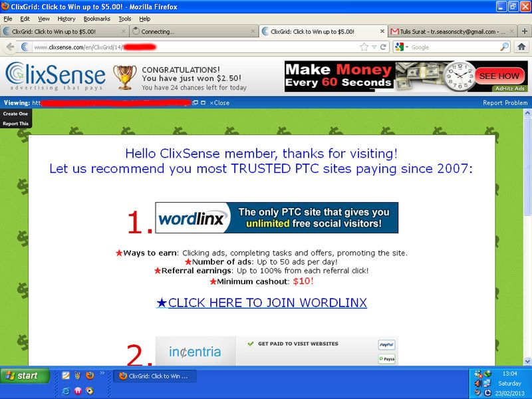The image size is (532, 399).
Task: Click the gold trophy icon
Action: point(125,77)
